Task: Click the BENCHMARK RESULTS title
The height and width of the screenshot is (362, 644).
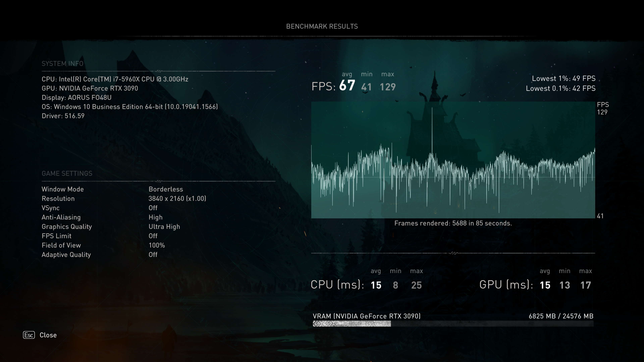Action: [x=322, y=26]
